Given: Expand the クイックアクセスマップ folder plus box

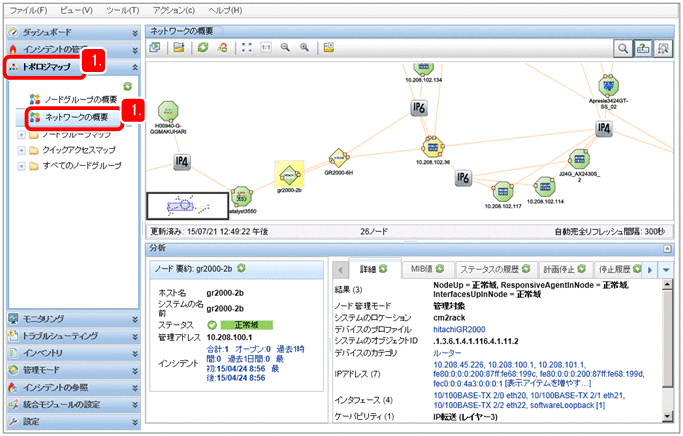Looking at the screenshot, I should (21, 150).
